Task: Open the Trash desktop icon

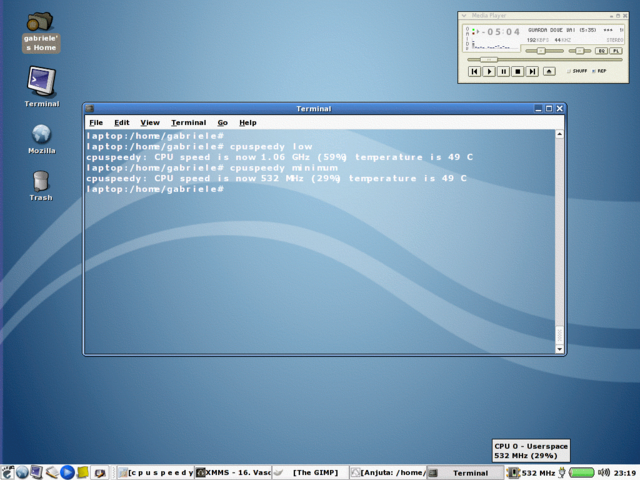Action: coord(41,186)
